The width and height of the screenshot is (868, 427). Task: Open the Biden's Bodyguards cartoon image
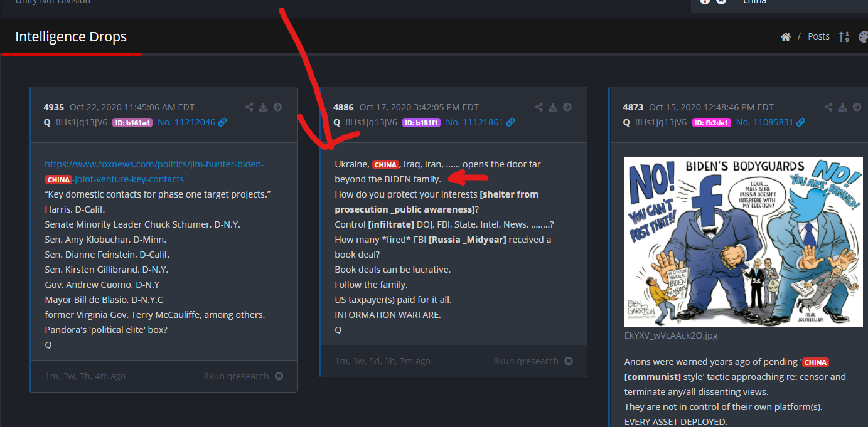tap(744, 242)
